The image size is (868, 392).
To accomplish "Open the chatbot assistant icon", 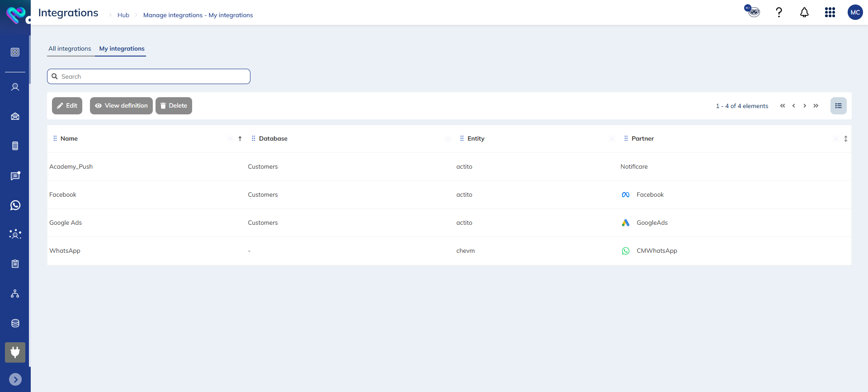I will coord(753,11).
